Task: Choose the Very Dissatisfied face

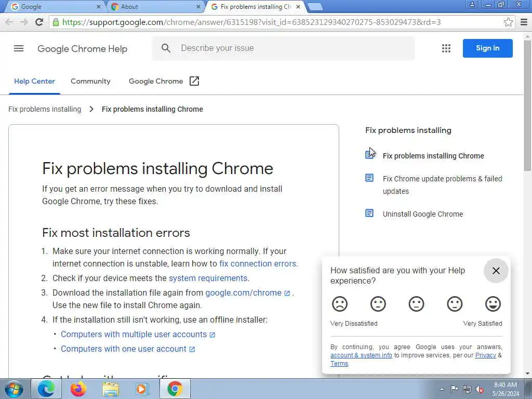Action: click(x=340, y=303)
